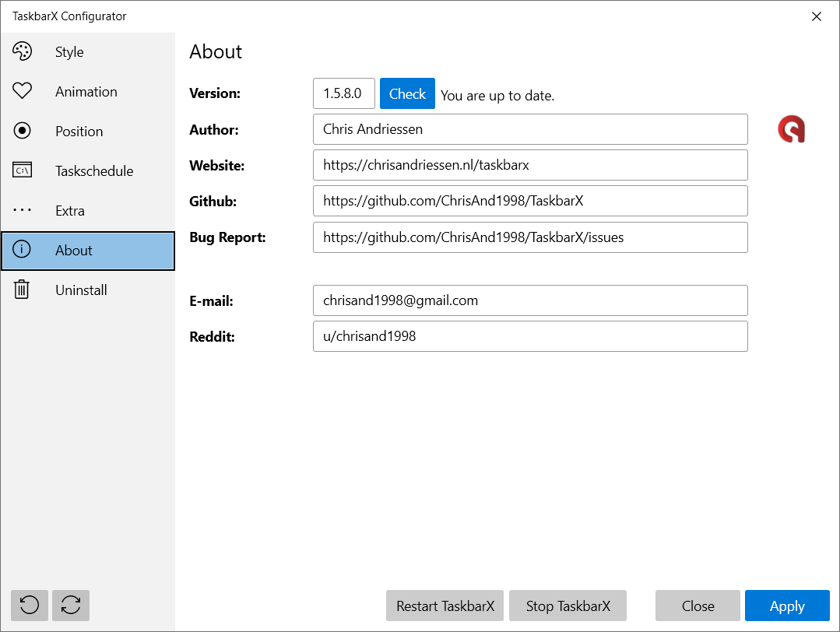The image size is (840, 632).
Task: Click the Position target icon
Action: 22,131
